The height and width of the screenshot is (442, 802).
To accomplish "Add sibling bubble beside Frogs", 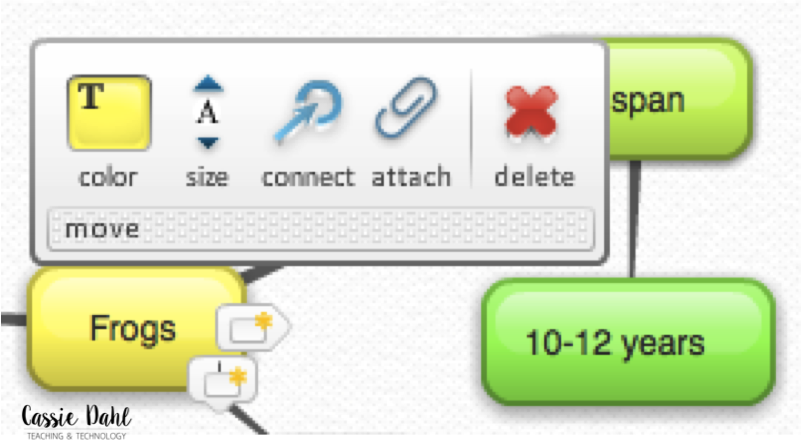I will point(253,327).
